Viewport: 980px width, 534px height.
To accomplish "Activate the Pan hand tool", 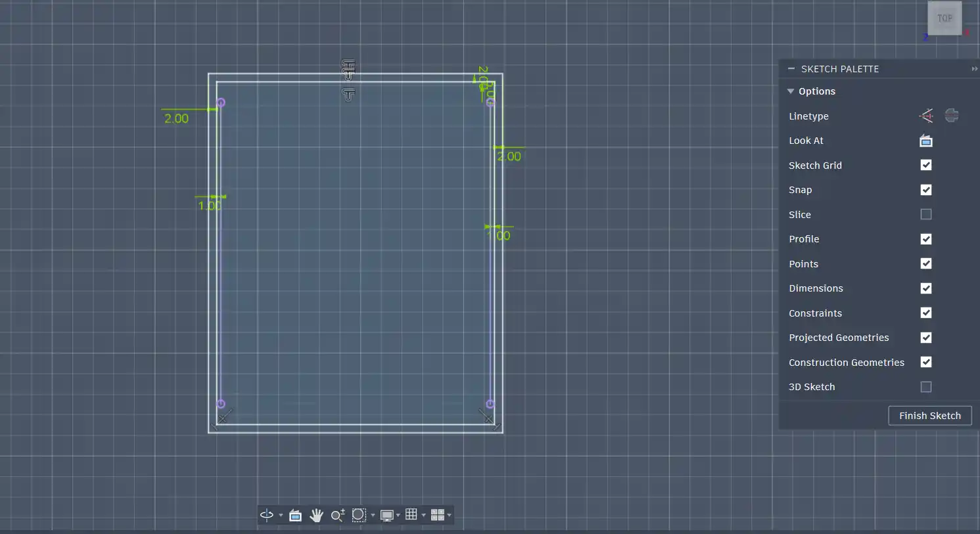I will pos(316,515).
